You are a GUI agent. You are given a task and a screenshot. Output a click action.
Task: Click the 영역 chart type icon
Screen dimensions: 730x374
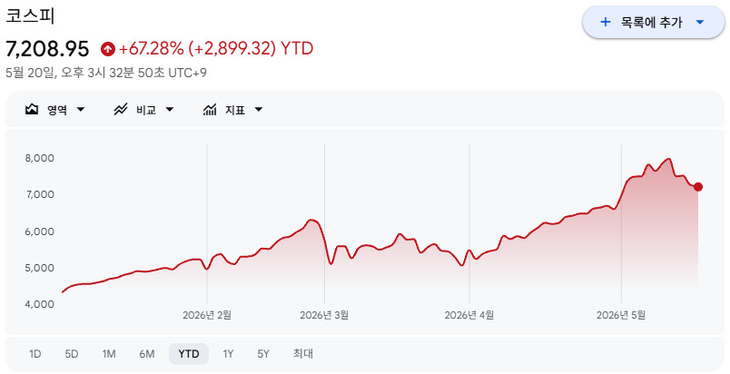pos(32,109)
